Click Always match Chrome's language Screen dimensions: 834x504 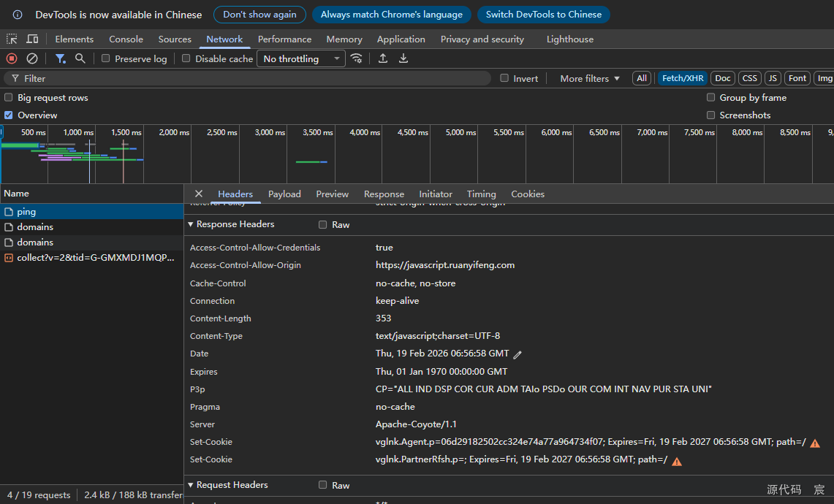click(x=392, y=15)
